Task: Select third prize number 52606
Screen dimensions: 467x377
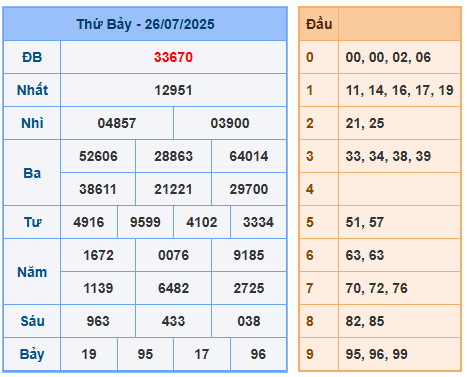Action: coord(98,156)
